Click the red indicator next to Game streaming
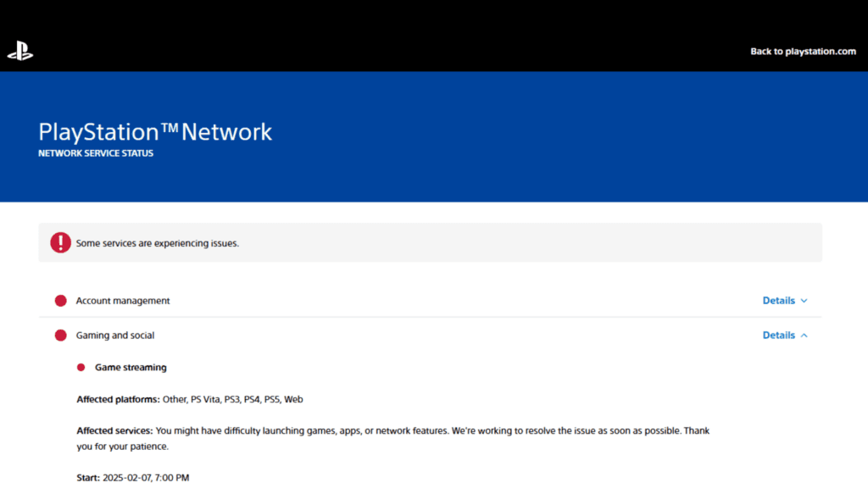 coord(81,367)
